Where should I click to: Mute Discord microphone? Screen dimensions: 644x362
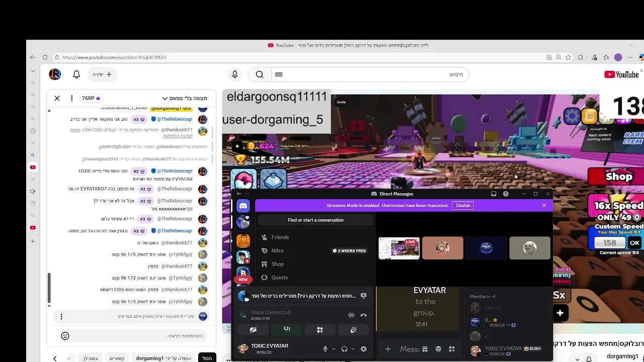click(x=326, y=349)
